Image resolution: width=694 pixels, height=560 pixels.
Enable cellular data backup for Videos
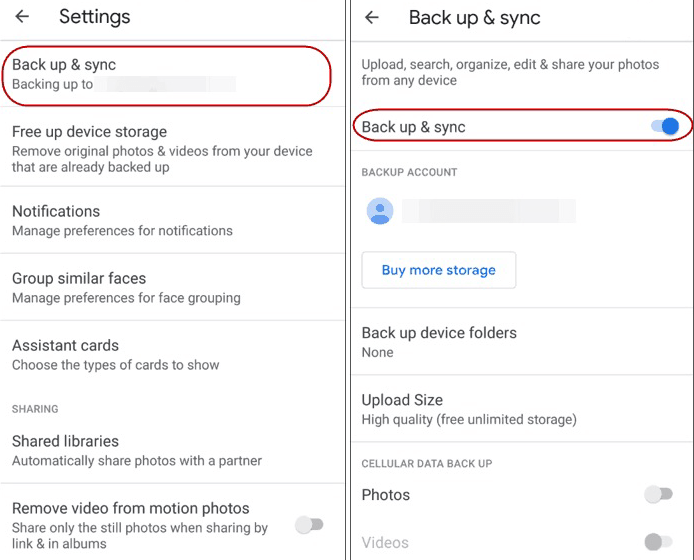(658, 542)
